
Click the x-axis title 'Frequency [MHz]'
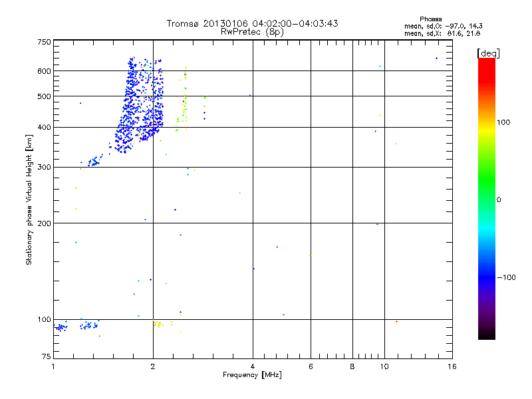click(252, 375)
